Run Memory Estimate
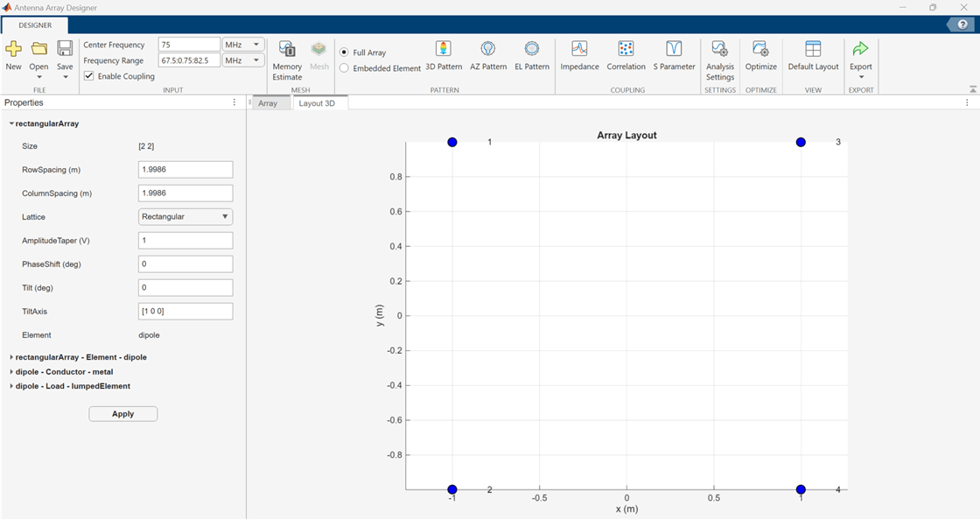Image resolution: width=980 pixels, height=520 pixels. [287, 49]
